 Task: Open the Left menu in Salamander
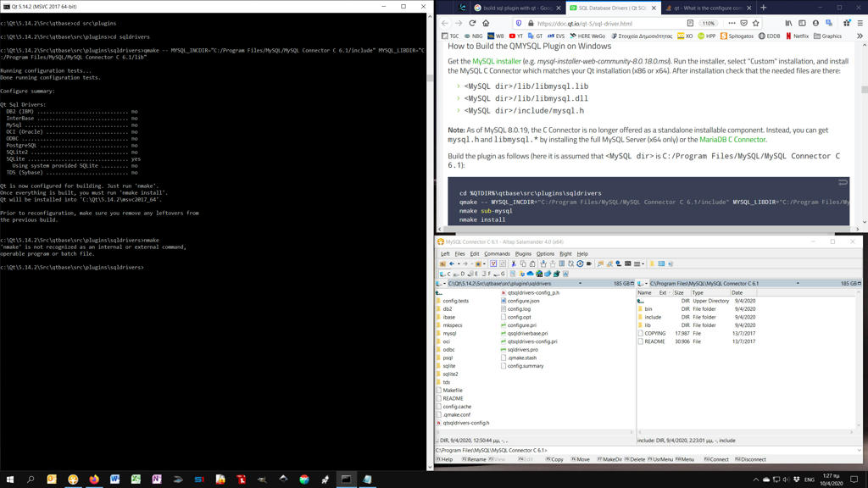(445, 254)
